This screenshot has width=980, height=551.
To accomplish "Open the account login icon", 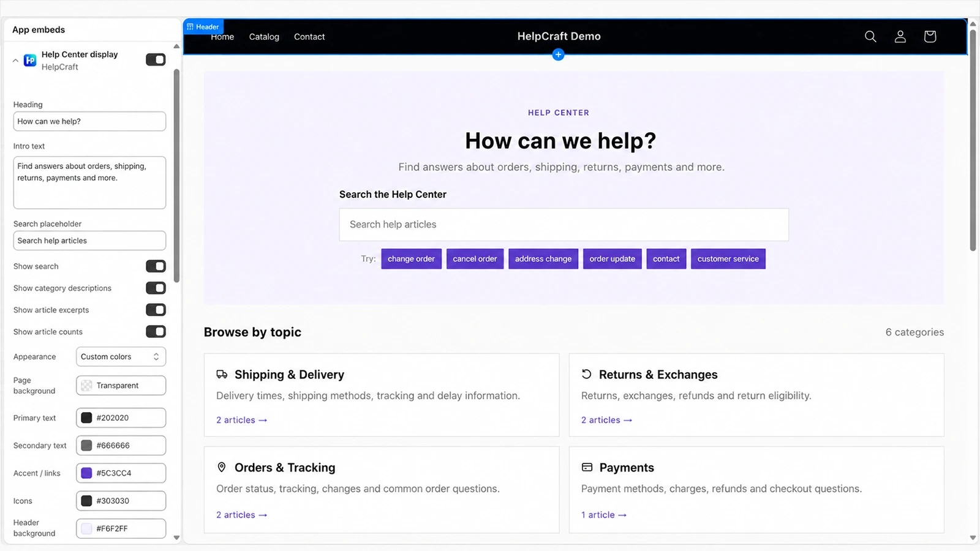I will 900,37.
